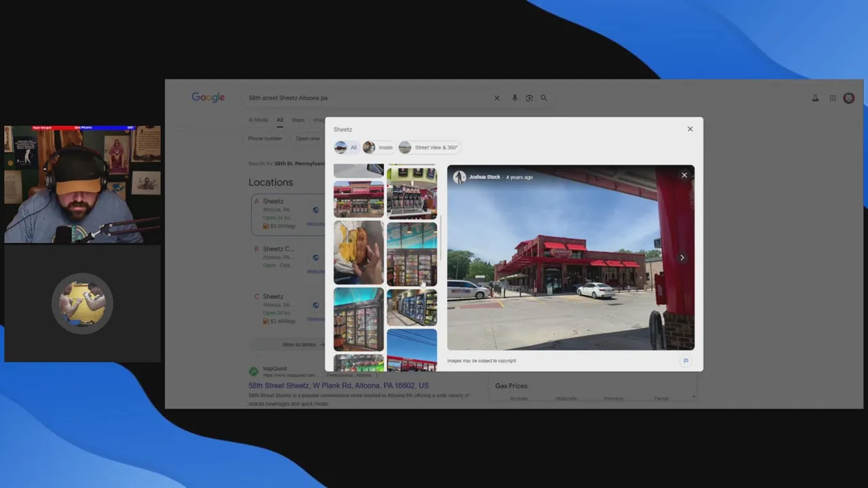Advance to the next photo with right arrow

pyautogui.click(x=682, y=258)
